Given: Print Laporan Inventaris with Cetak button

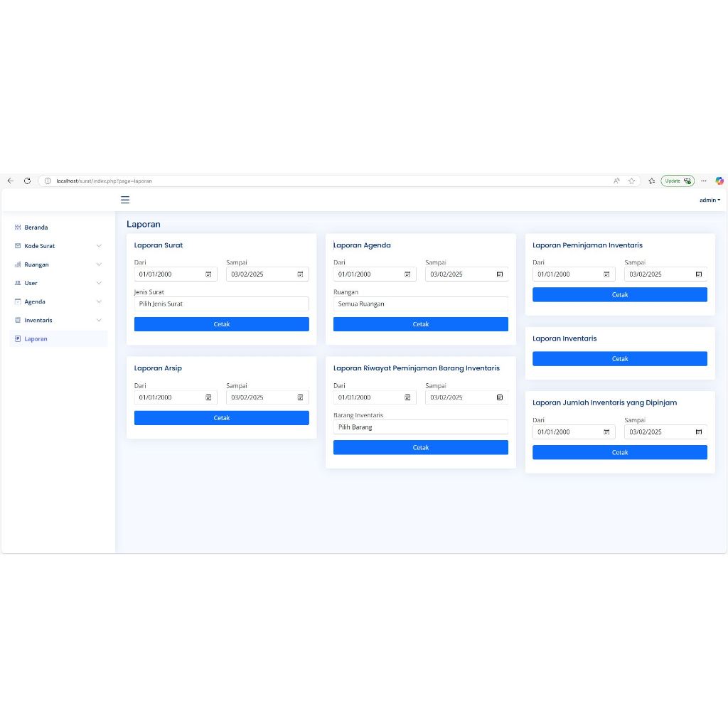Looking at the screenshot, I should point(620,359).
